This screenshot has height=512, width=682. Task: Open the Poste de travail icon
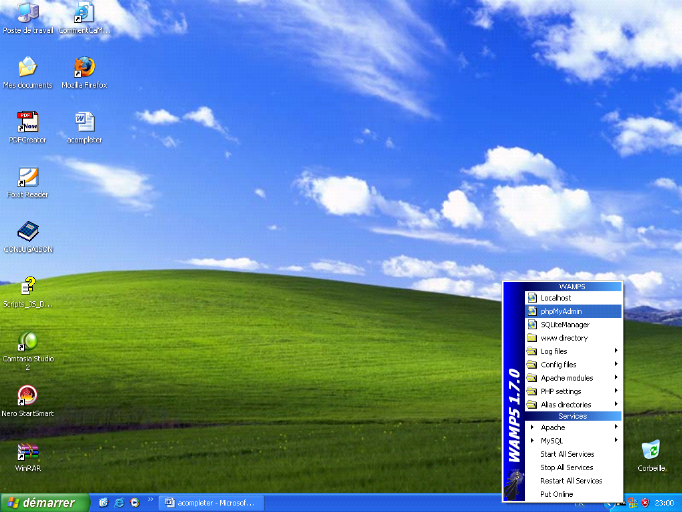[x=27, y=13]
